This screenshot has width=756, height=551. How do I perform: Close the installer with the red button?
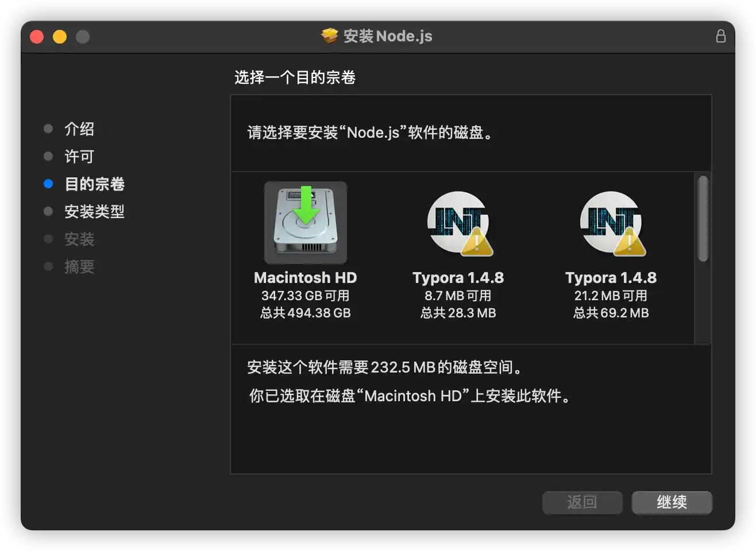tap(37, 37)
